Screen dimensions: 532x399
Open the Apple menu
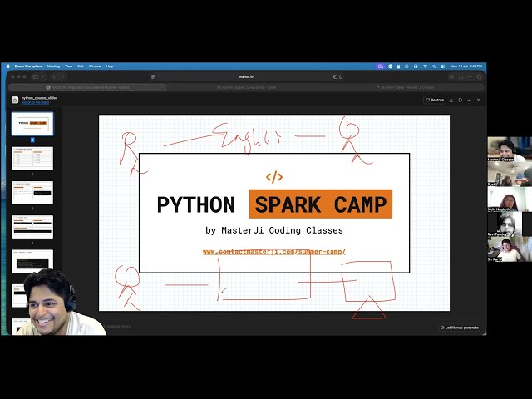(8, 66)
